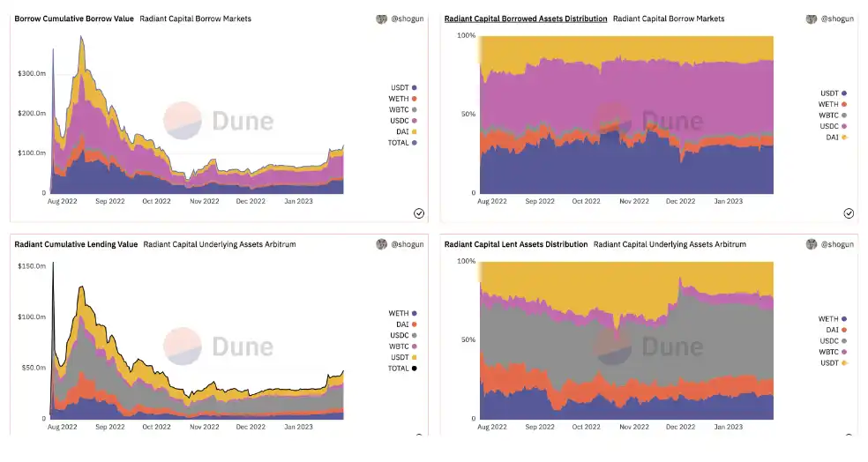The width and height of the screenshot is (868, 462).
Task: Open the Radiant Capital Borrowed Assets Distribution title link
Action: point(526,19)
